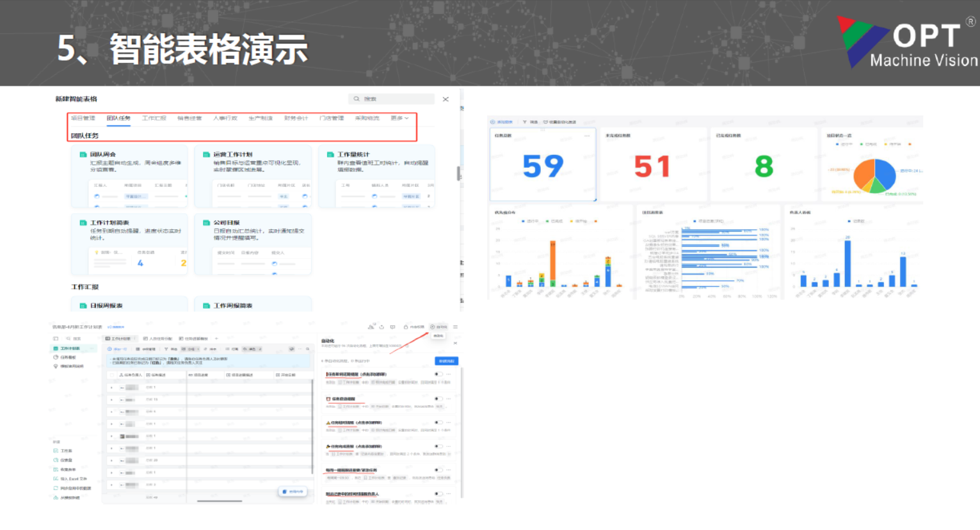
Task: Click the table toolbar search magnifier icon
Action: pyautogui.click(x=307, y=349)
